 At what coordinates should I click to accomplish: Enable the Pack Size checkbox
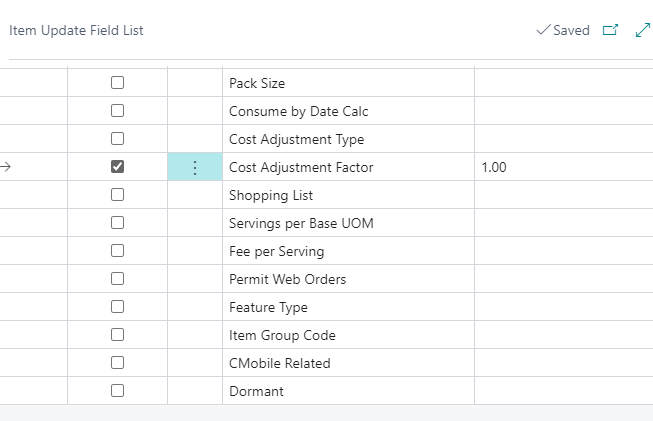click(x=117, y=83)
